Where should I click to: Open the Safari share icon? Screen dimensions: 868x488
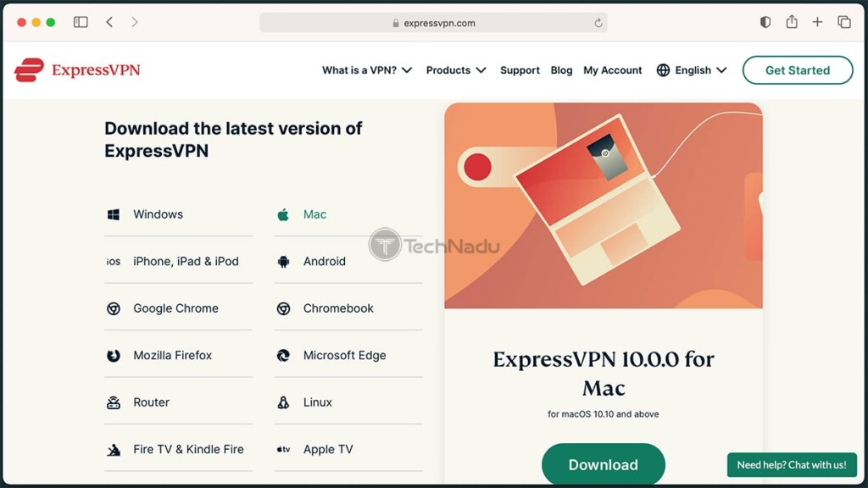792,21
